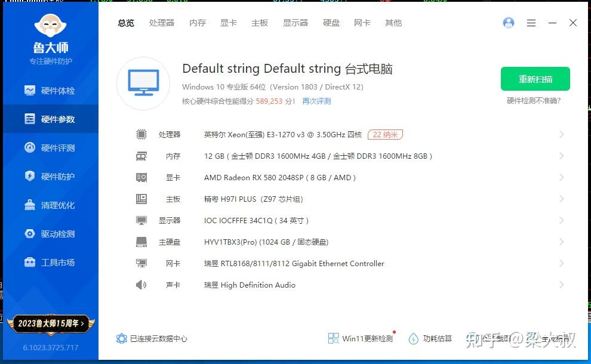Click the memory module icon in 内存 row
Image resolution: width=591 pixels, height=364 pixels.
click(x=141, y=156)
